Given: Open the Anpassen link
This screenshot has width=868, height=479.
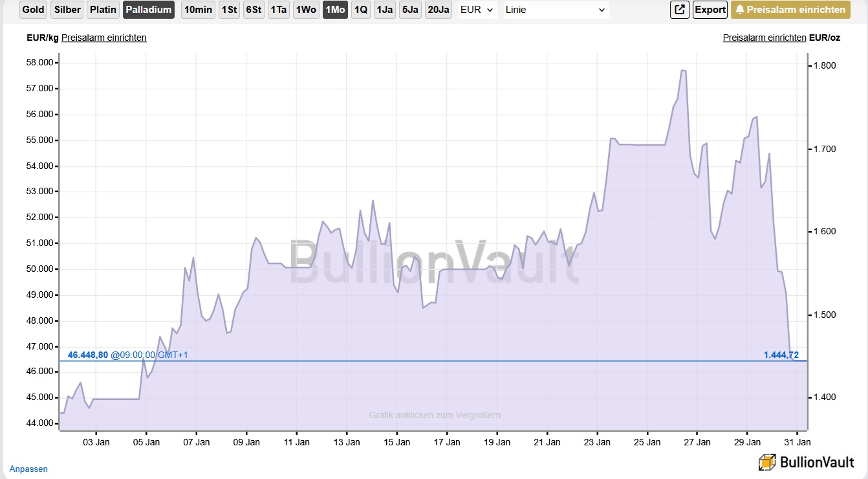Looking at the screenshot, I should click(28, 469).
